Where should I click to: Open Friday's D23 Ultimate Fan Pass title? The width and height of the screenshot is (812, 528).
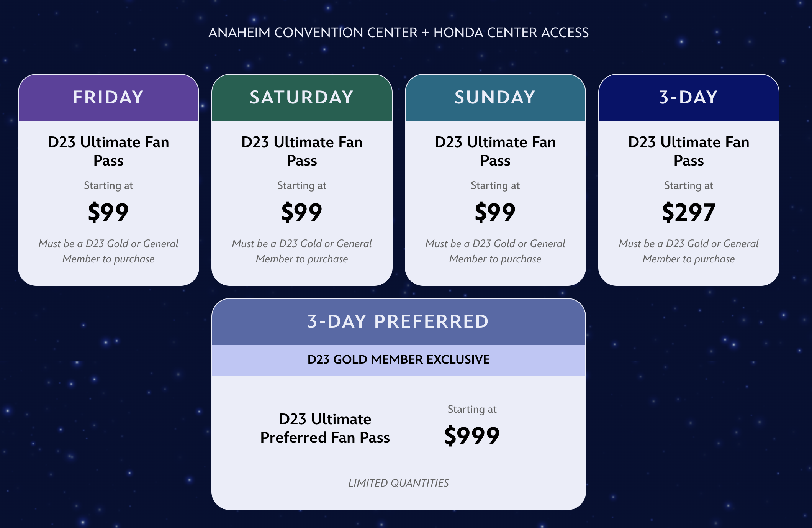(x=108, y=151)
